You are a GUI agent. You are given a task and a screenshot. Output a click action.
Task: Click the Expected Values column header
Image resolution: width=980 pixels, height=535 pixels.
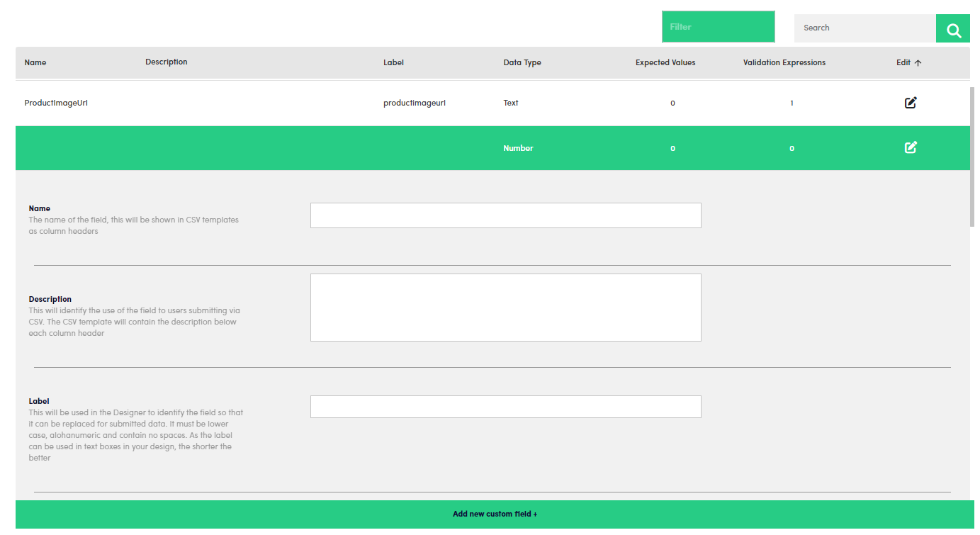coord(665,63)
